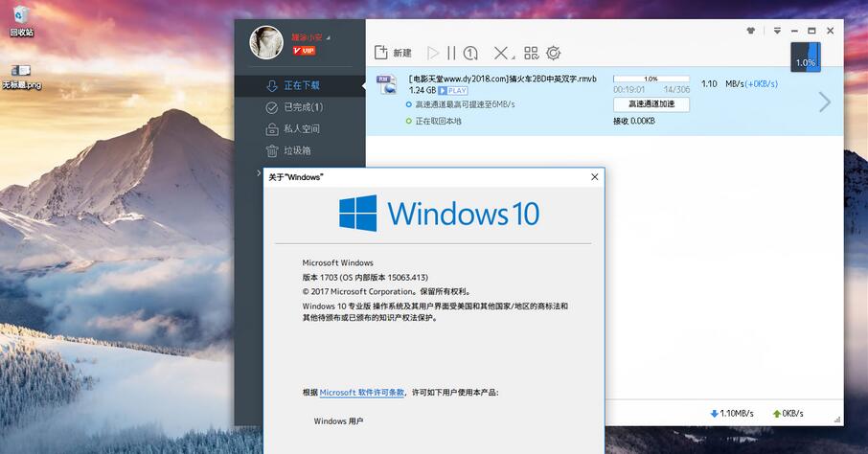
Task: Select the 无标题.png desktop file
Action: tap(22, 77)
